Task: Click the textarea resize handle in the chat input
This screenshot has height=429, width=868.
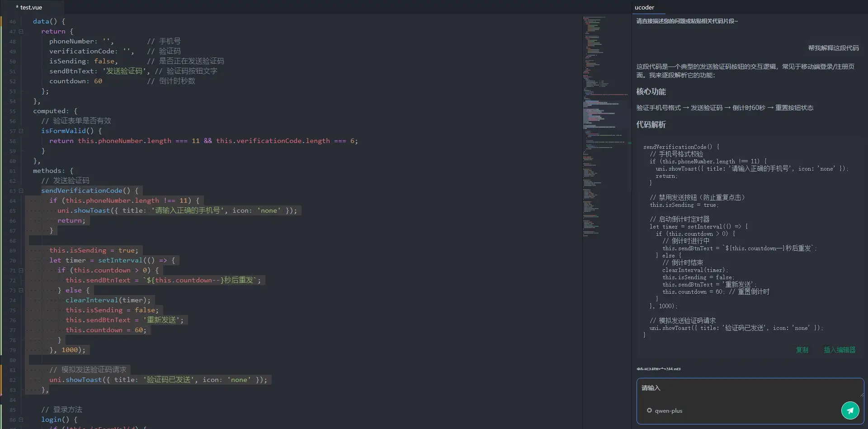Action: coord(861,395)
